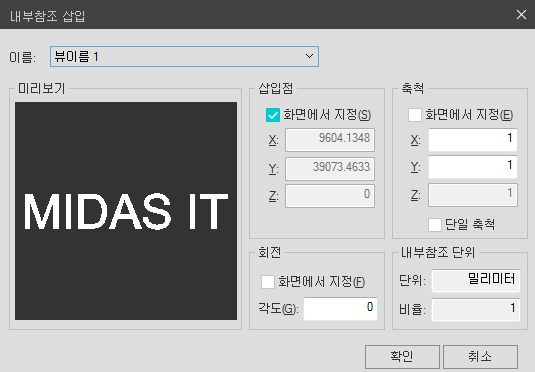535x372 pixels.
Task: Tick the 단일 축척 checkbox
Action: [435, 225]
